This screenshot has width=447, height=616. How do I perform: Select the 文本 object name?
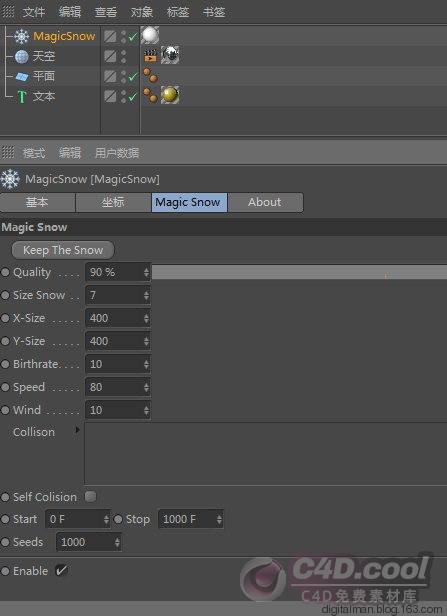tap(44, 96)
